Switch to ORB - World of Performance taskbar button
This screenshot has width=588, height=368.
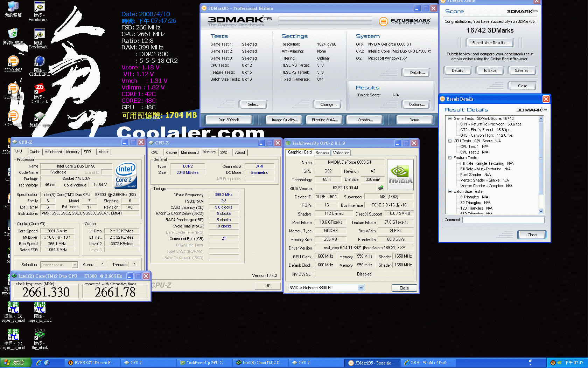pyautogui.click(x=428, y=363)
